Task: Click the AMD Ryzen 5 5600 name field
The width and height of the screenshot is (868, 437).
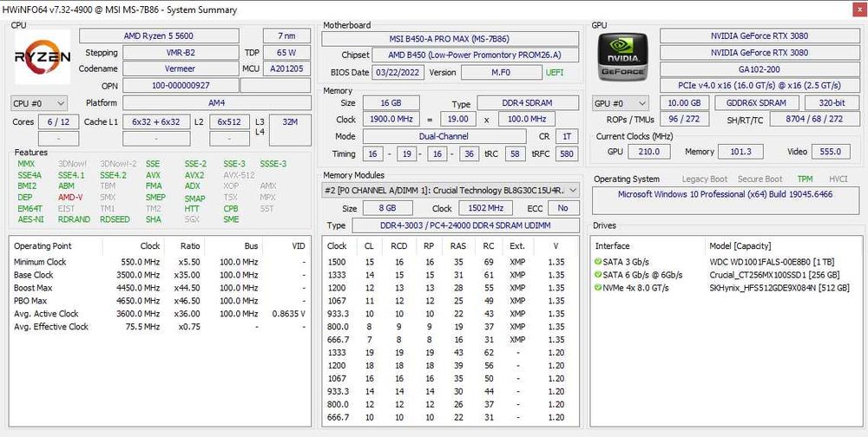Action: [x=159, y=36]
